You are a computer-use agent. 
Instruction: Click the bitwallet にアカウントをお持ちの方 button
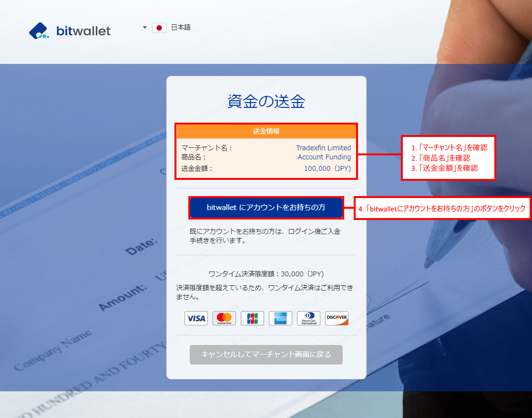266,208
